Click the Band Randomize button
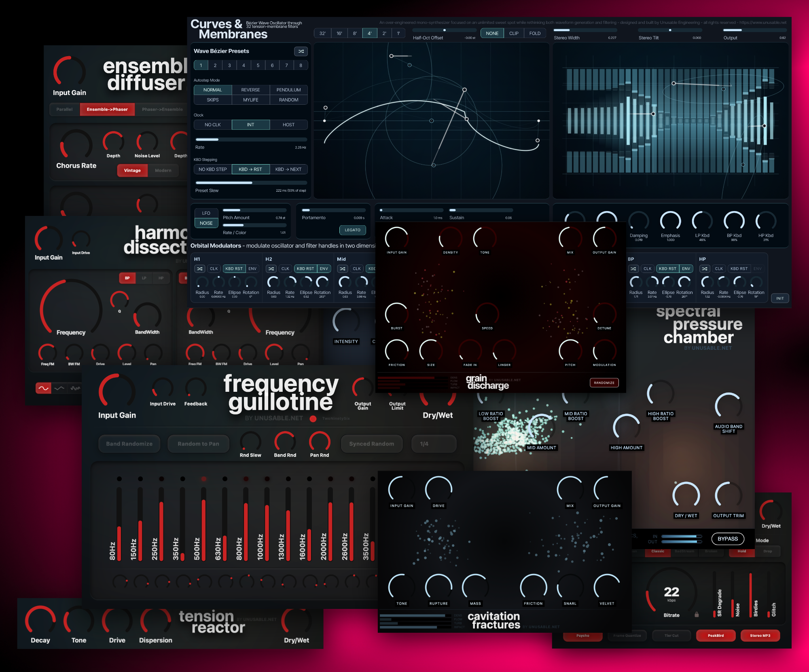809x672 pixels. pyautogui.click(x=129, y=444)
